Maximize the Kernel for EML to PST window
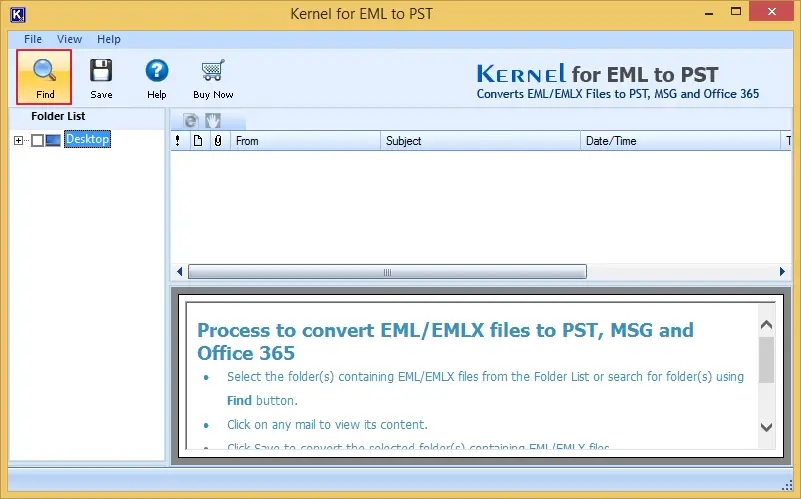 point(736,11)
